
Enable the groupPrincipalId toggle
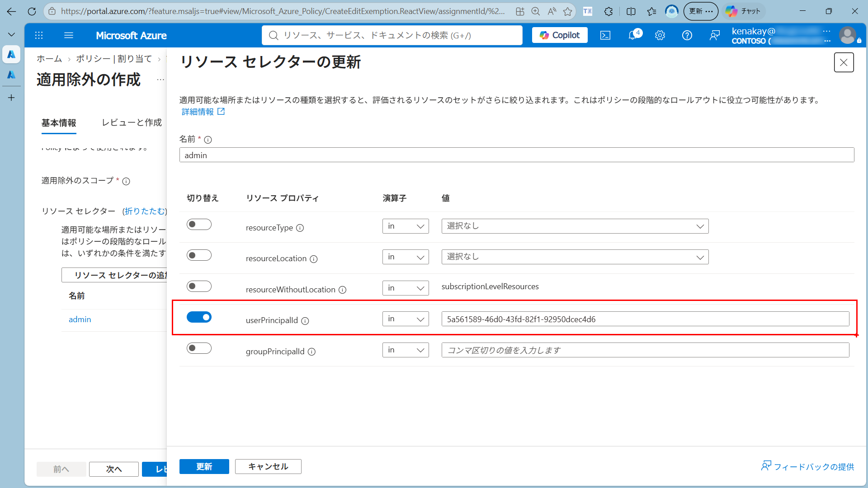point(199,348)
